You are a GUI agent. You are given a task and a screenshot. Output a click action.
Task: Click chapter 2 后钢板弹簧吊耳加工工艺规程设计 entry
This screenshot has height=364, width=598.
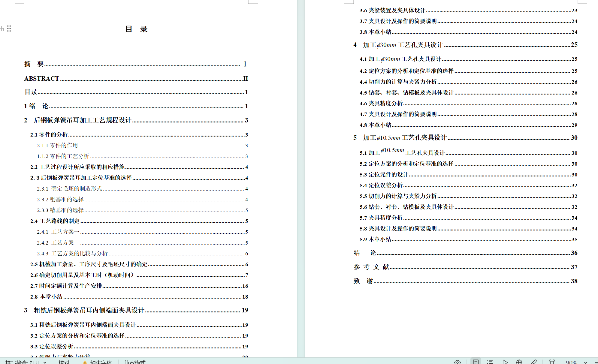136,120
